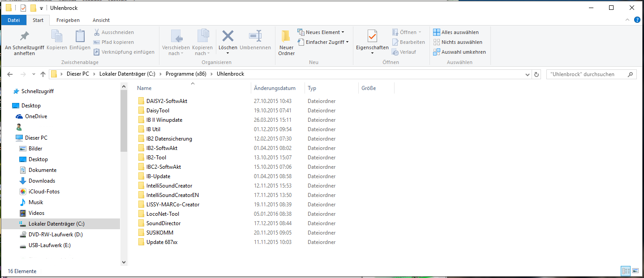Open quick access toolbar customize arrow
Screen dimensions: 644x278
pos(41,9)
